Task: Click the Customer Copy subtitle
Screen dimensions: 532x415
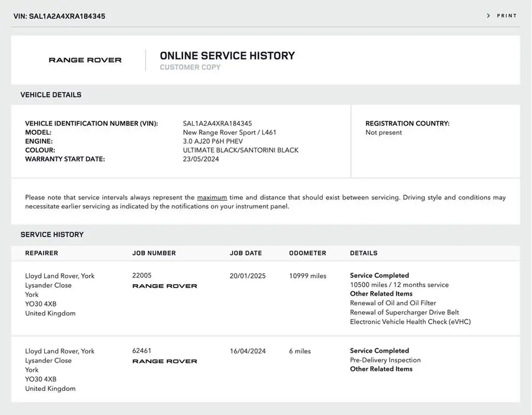Action: (190, 67)
